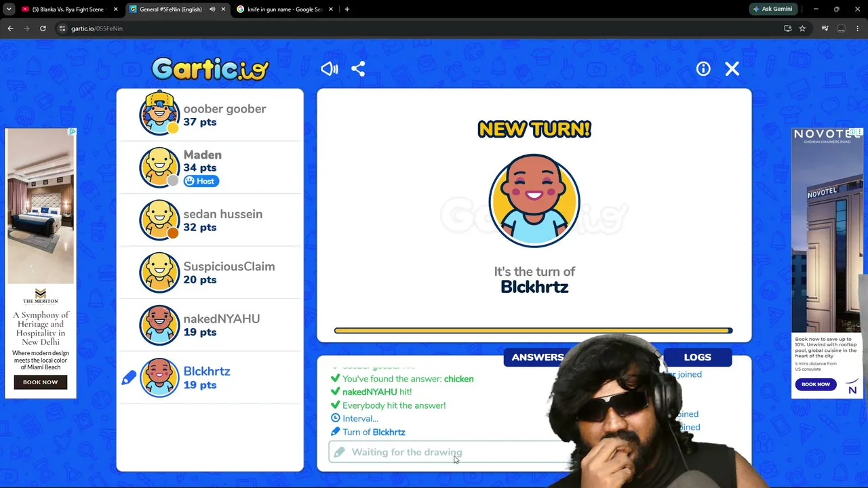Open the room info icon

[703, 68]
